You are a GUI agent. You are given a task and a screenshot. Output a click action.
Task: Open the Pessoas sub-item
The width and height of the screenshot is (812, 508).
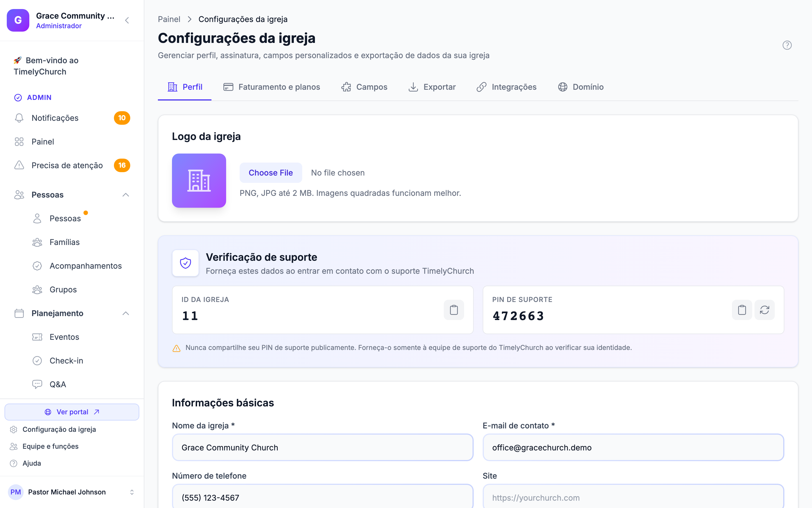tap(81, 219)
